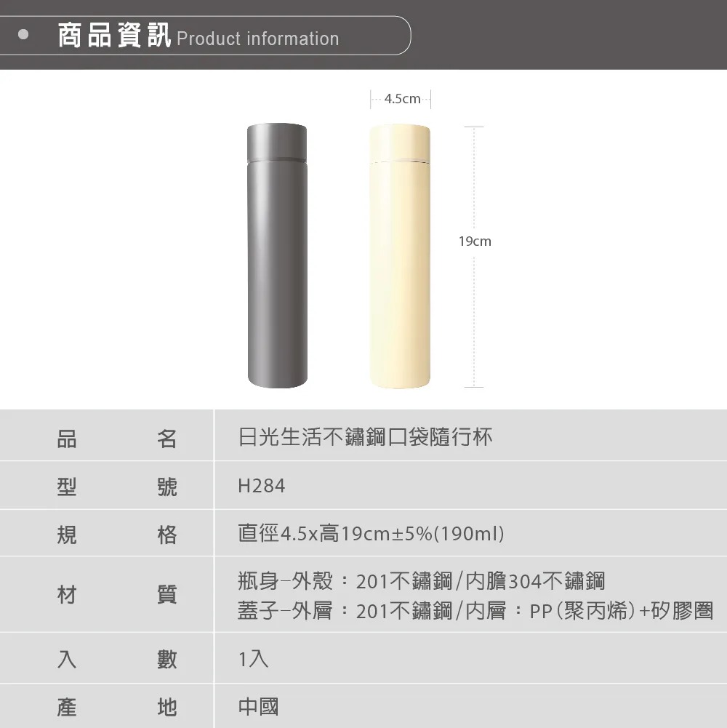This screenshot has width=727, height=728.
Task: Click the model number H284
Action: tap(262, 486)
